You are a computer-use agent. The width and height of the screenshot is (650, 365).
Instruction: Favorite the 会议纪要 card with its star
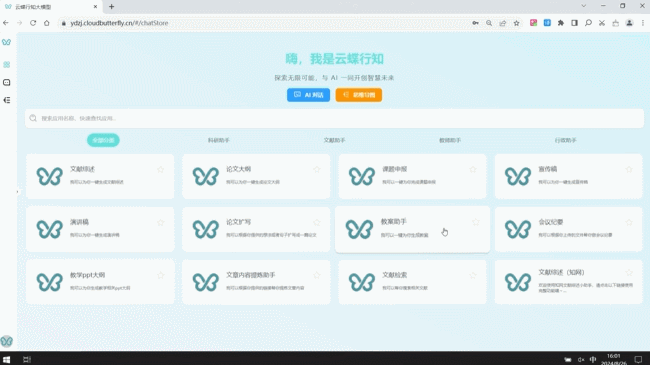(629, 222)
